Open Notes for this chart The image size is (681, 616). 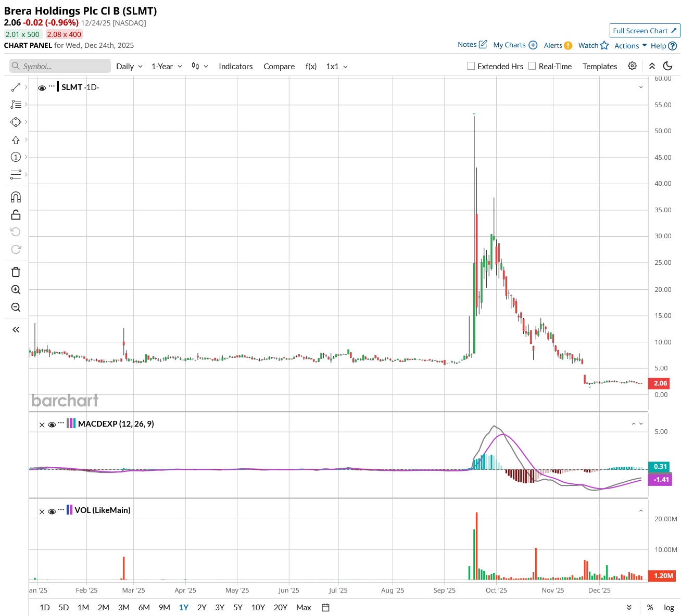472,45
